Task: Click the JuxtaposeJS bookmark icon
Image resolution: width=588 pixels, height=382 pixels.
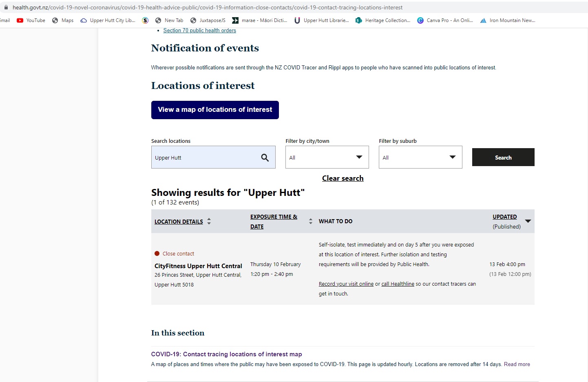Action: pos(193,20)
